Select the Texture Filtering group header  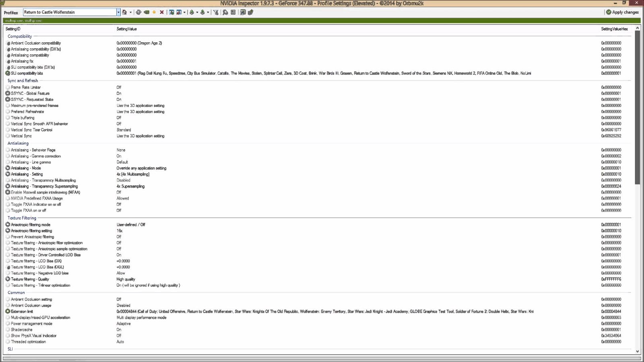click(22, 218)
